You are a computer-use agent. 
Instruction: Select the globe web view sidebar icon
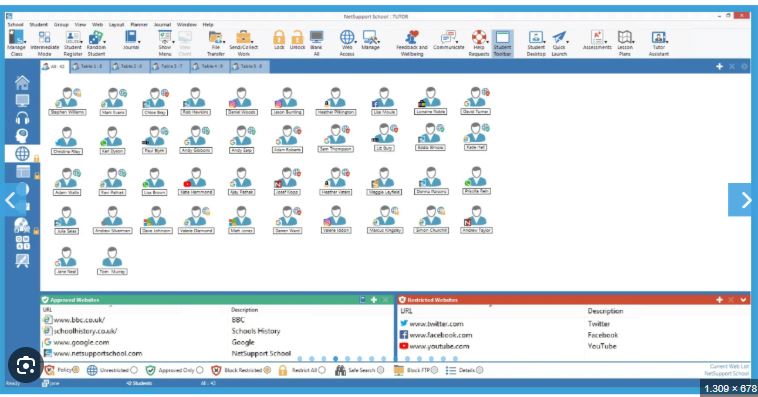tap(22, 154)
